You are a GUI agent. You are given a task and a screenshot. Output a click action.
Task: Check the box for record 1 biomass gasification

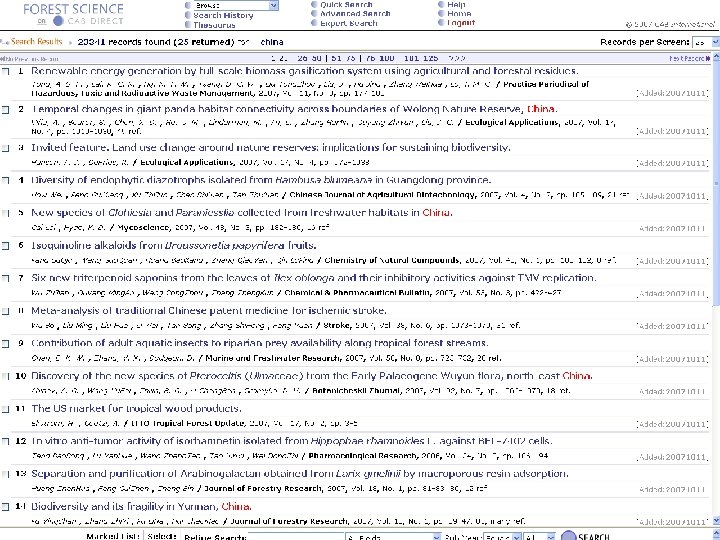pos(6,71)
